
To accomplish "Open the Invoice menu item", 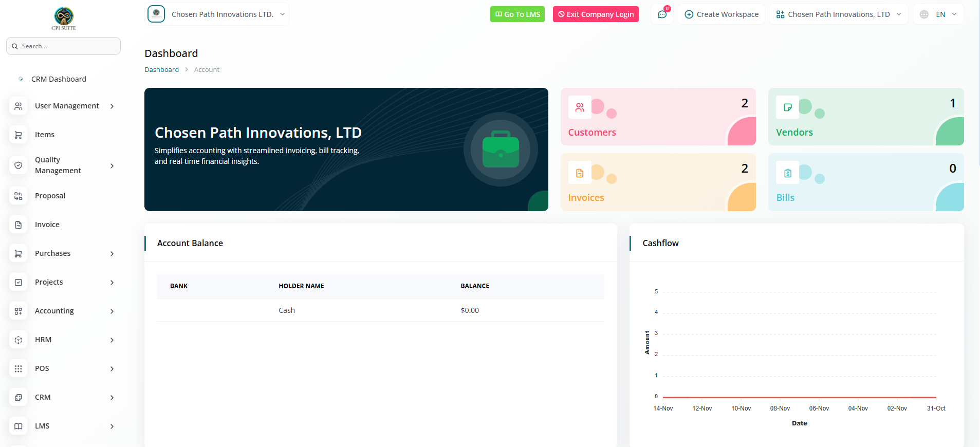I will 47,225.
